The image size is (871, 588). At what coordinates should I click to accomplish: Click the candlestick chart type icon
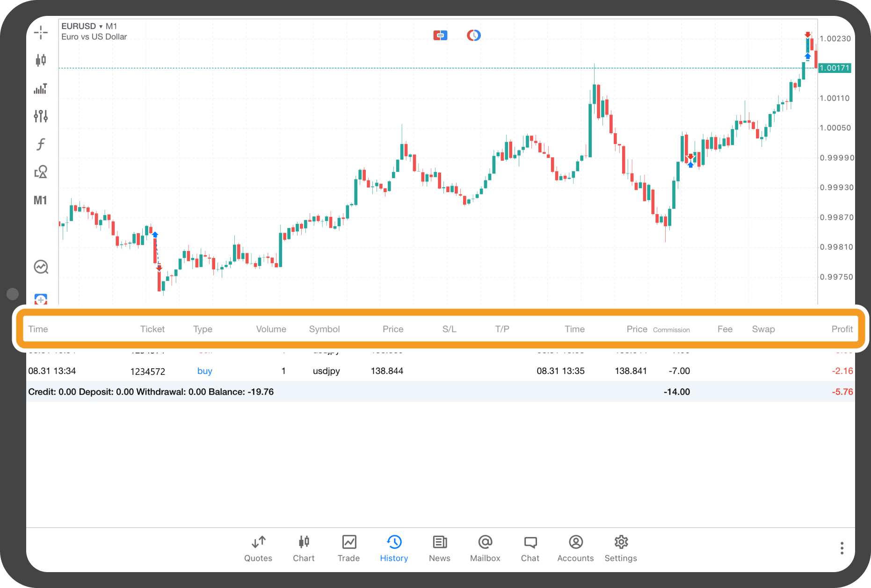click(x=41, y=60)
